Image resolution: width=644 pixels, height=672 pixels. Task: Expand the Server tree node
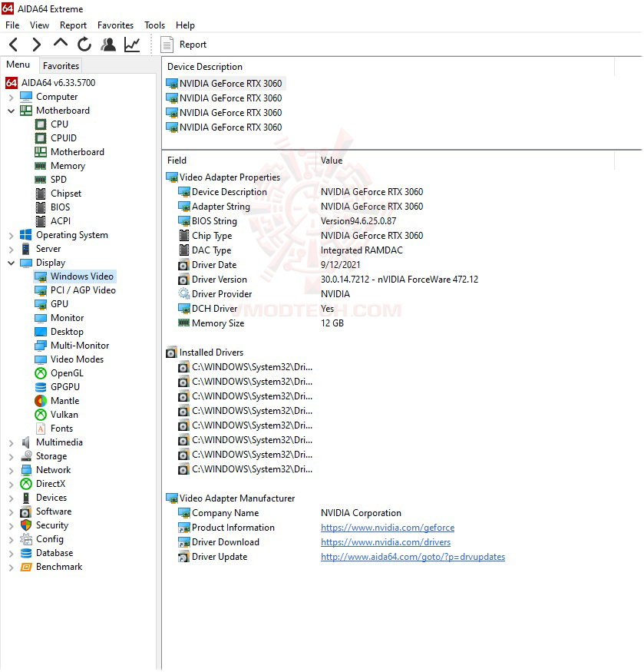(12, 249)
